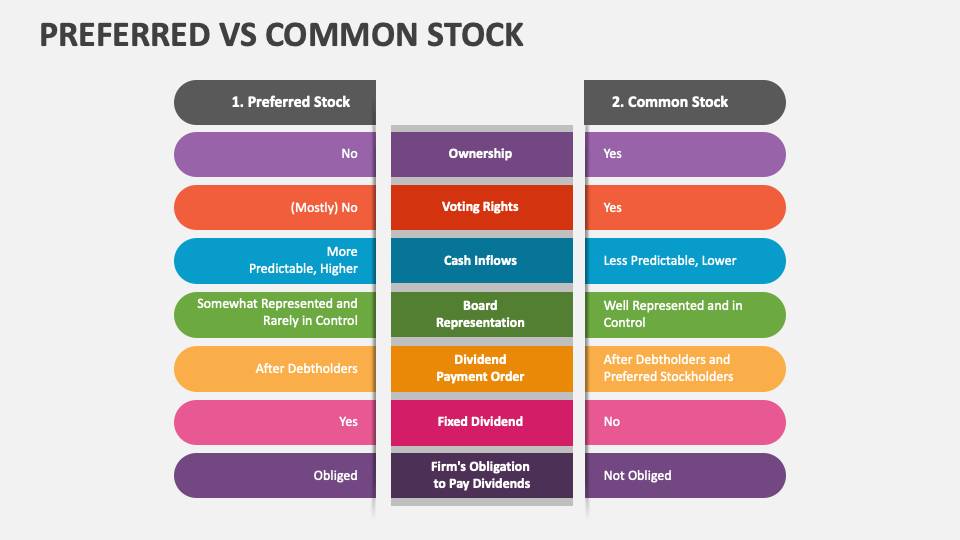
Task: Click the 'Obliged' dark purple pill
Action: tap(275, 476)
